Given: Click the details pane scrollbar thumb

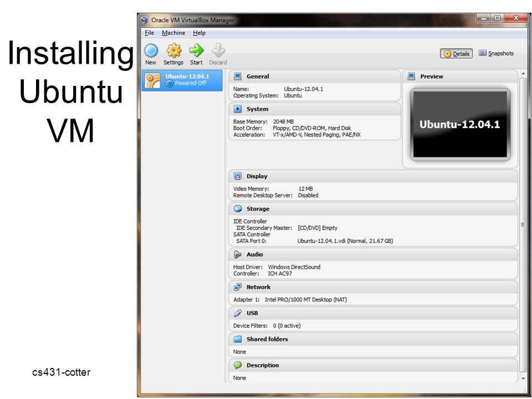Looking at the screenshot, I should tap(523, 224).
